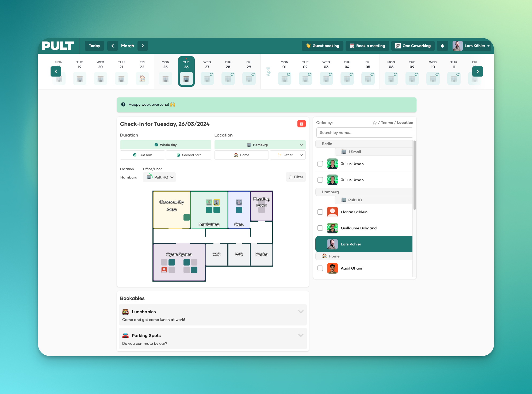Screen dimensions: 532x394
Task: Select the home icon on Friday 22
Action: click(x=142, y=79)
